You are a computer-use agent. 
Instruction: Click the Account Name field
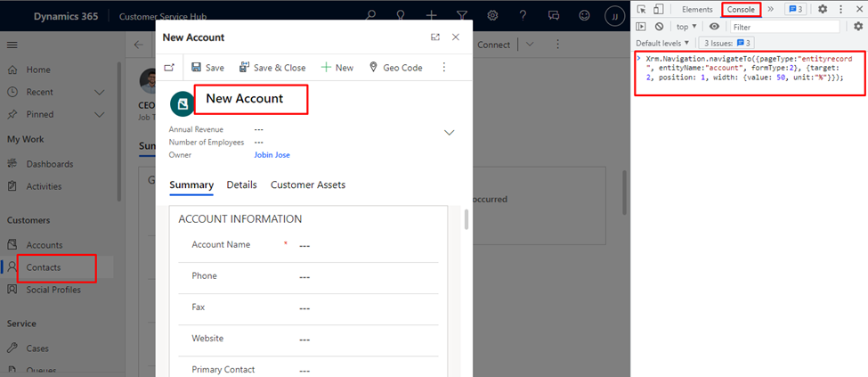(308, 246)
